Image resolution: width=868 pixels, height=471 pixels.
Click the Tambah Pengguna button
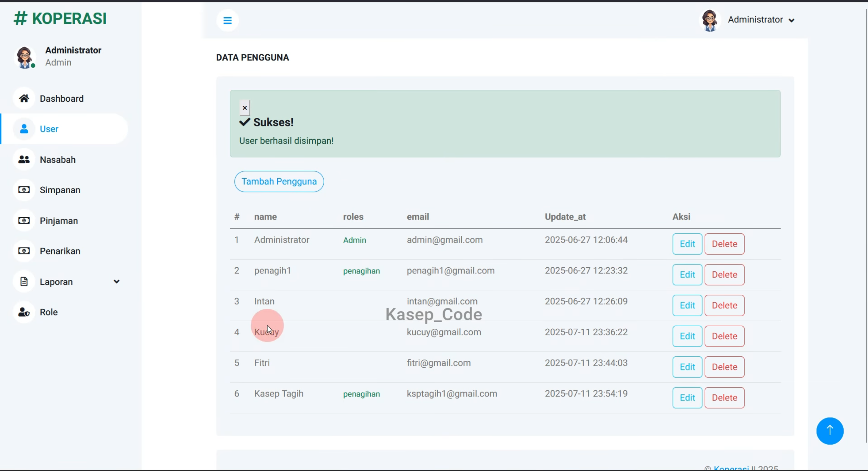pos(279,181)
